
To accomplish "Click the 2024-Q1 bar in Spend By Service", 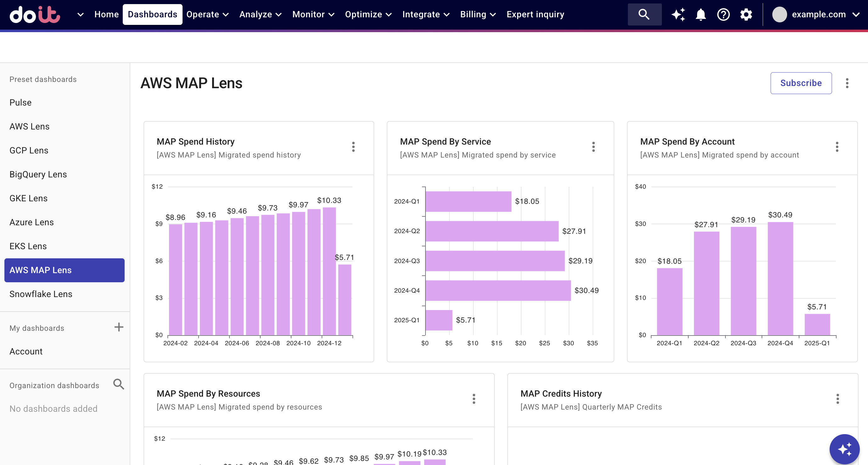I will point(468,202).
